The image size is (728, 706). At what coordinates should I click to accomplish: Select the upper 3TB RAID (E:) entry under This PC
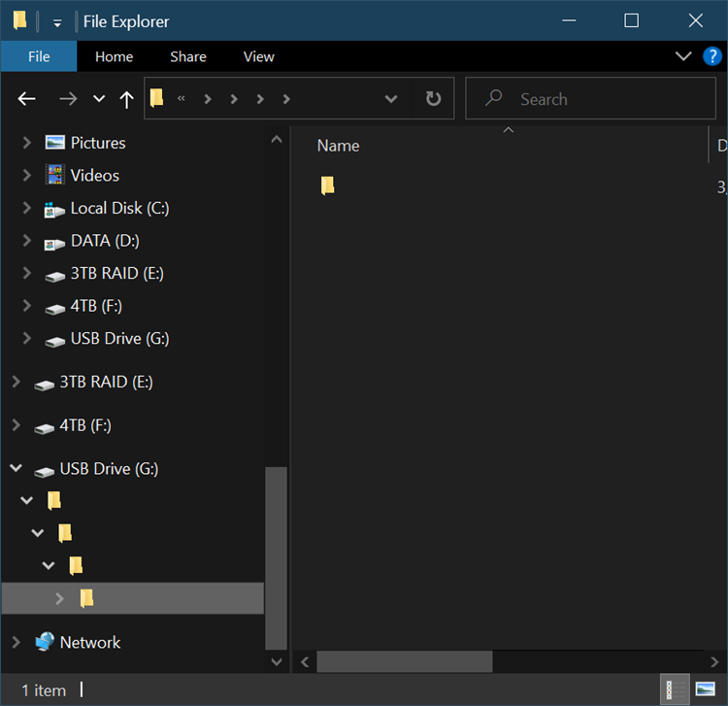(117, 273)
